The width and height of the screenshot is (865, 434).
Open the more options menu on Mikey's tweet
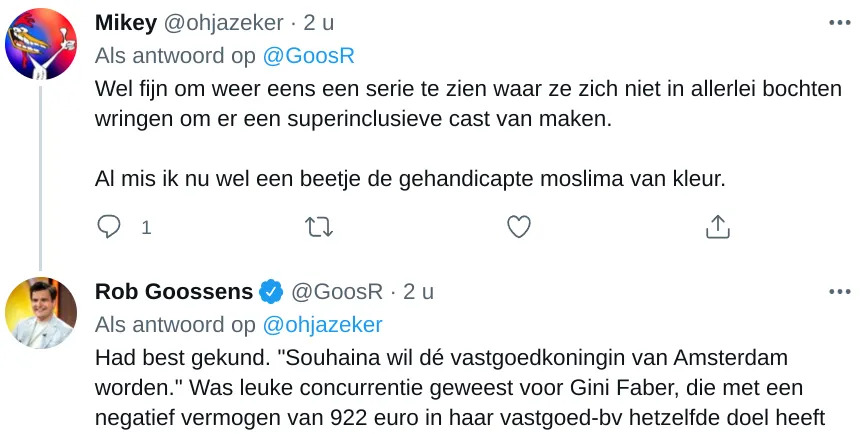[x=840, y=23]
